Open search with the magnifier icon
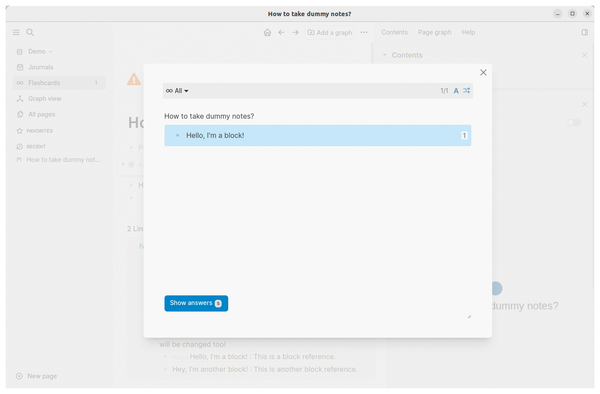Image resolution: width=600 pixels, height=394 pixels. tap(30, 32)
